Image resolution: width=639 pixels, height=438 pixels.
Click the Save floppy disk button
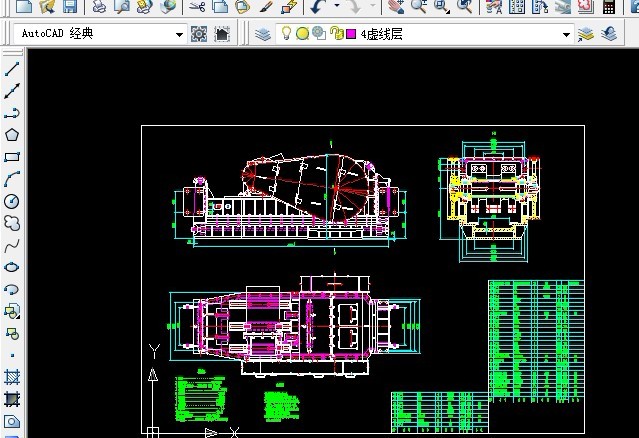[70, 6]
